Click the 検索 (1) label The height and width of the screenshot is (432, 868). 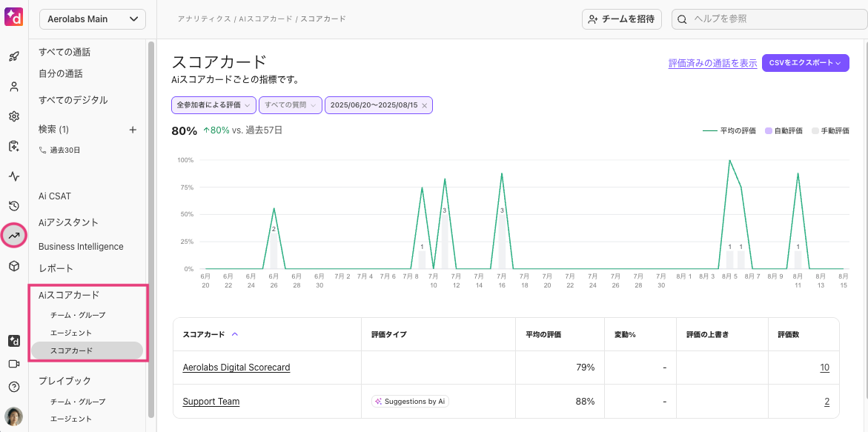point(53,130)
